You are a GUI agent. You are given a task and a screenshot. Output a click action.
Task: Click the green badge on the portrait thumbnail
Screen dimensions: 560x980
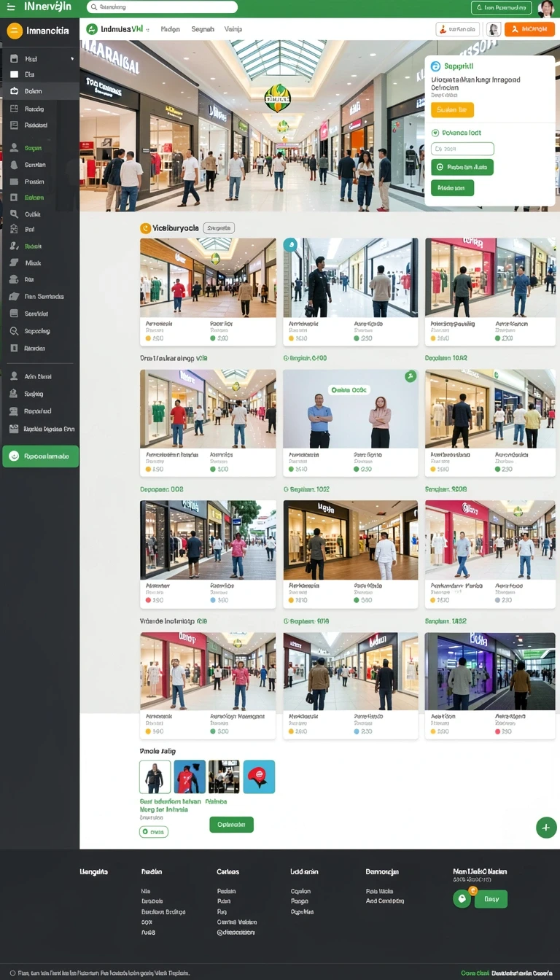click(x=411, y=376)
